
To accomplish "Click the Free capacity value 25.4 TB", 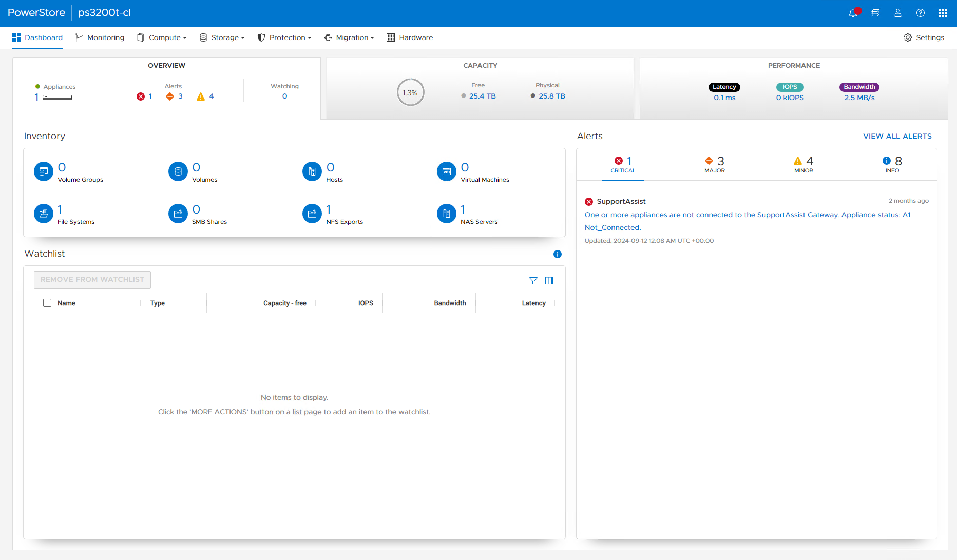I will click(483, 96).
